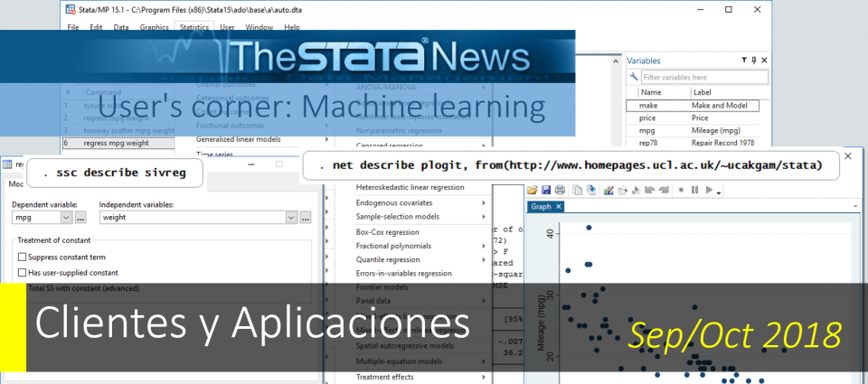
Task: Click the ellipsis button beside Dependent variable
Action: pos(80,218)
